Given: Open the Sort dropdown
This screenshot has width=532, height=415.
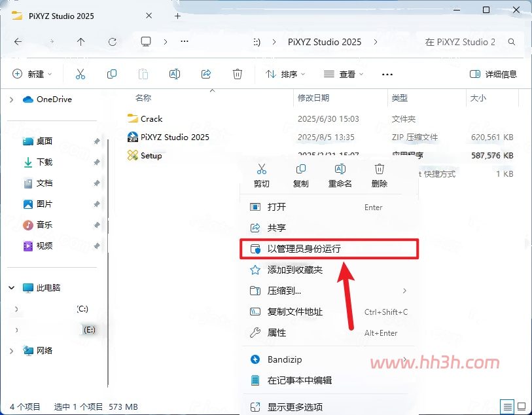Looking at the screenshot, I should click(285, 74).
